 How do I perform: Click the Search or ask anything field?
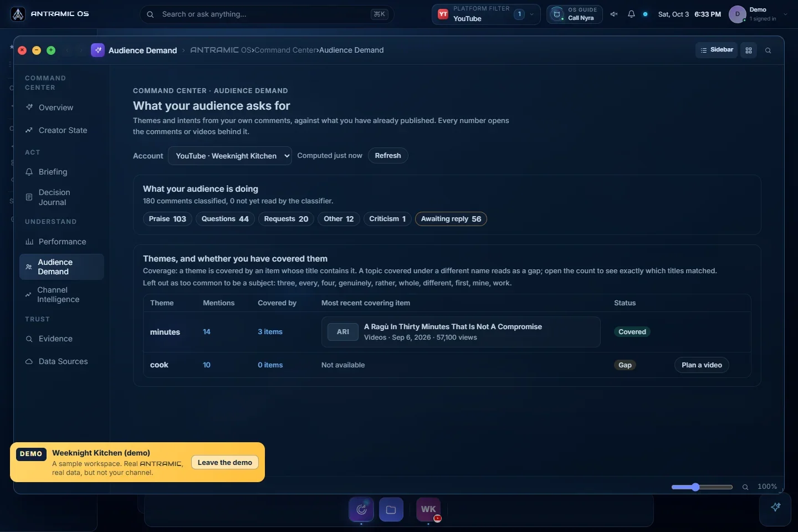(x=267, y=14)
